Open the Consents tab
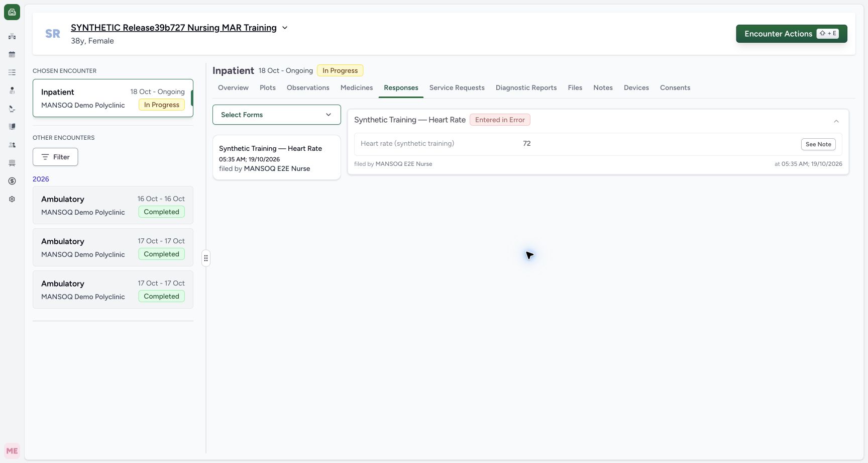The width and height of the screenshot is (868, 463). (675, 87)
